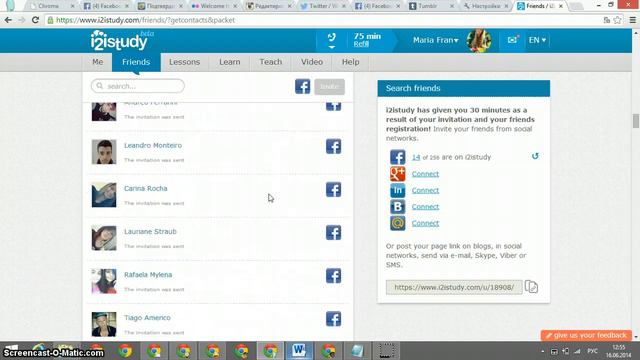Click Tiago Americo's avatar photo
The image size is (640, 360).
pyautogui.click(x=104, y=324)
